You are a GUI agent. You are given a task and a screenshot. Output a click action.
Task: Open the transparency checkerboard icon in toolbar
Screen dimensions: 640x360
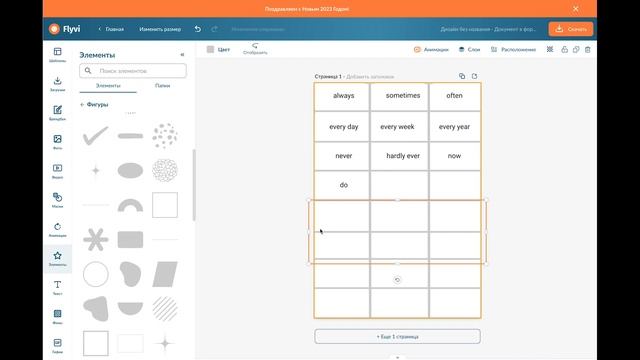550,49
